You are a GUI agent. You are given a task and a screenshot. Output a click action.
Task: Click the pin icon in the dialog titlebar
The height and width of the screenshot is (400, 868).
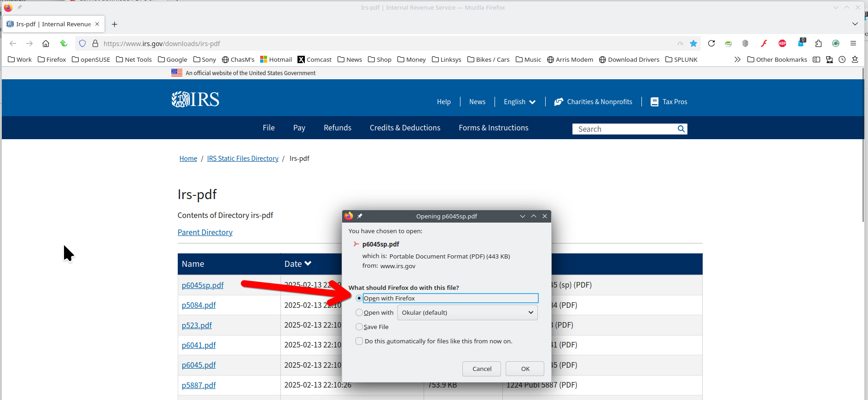click(360, 216)
